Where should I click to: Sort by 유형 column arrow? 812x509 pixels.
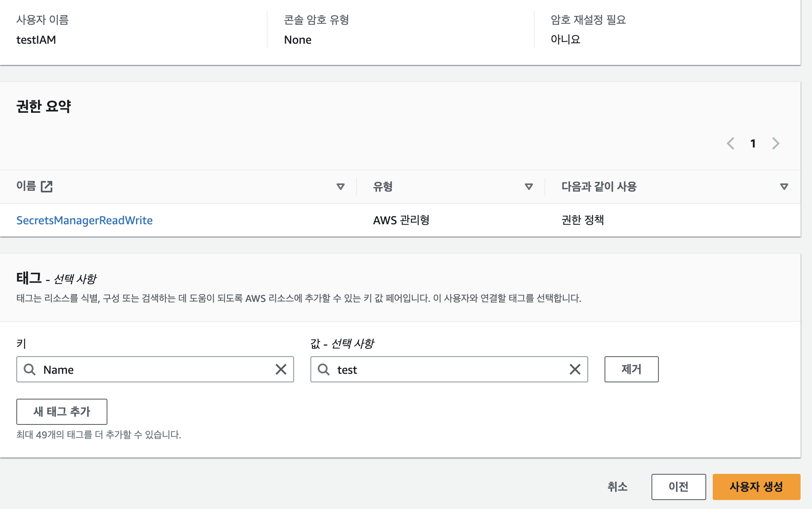coord(529,187)
